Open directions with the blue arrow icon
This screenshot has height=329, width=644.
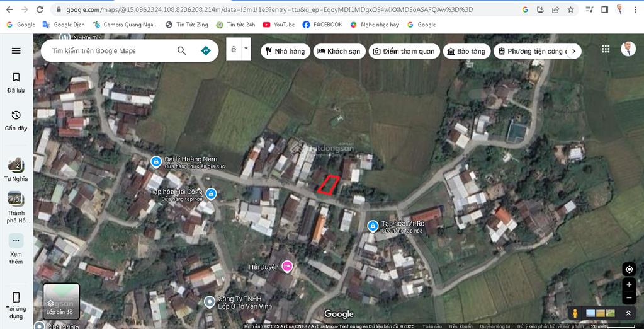pyautogui.click(x=205, y=50)
